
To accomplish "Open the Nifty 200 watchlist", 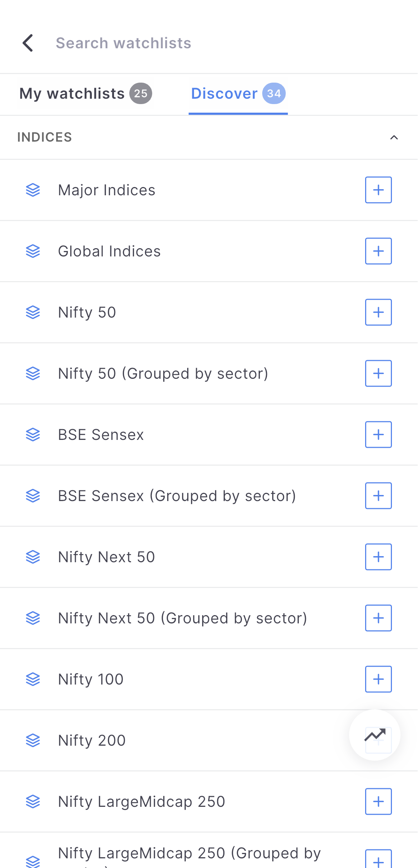I will tap(92, 740).
